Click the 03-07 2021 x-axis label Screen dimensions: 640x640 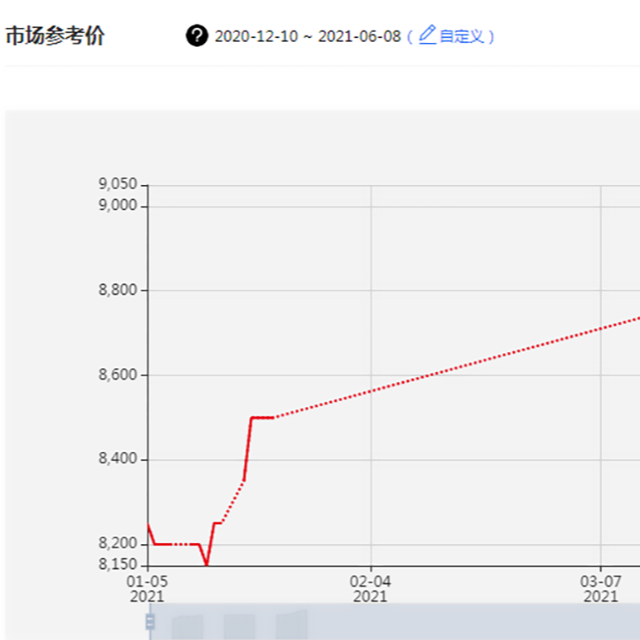600,588
